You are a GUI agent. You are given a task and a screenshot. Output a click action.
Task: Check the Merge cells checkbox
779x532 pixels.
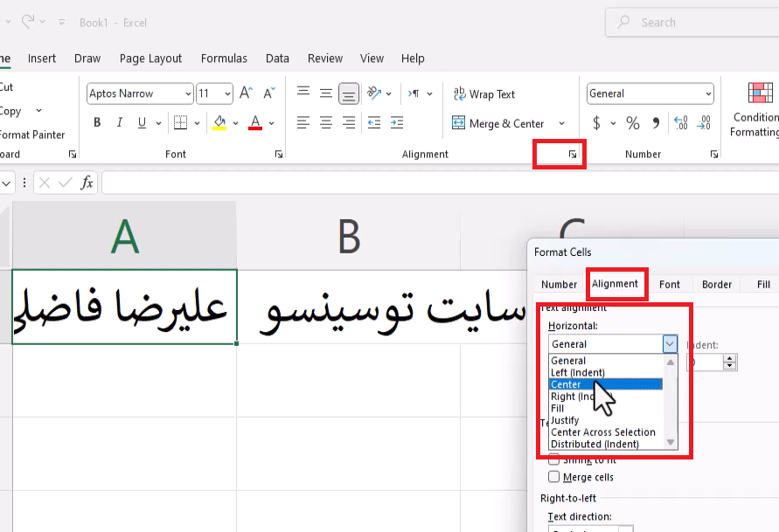coord(553,477)
